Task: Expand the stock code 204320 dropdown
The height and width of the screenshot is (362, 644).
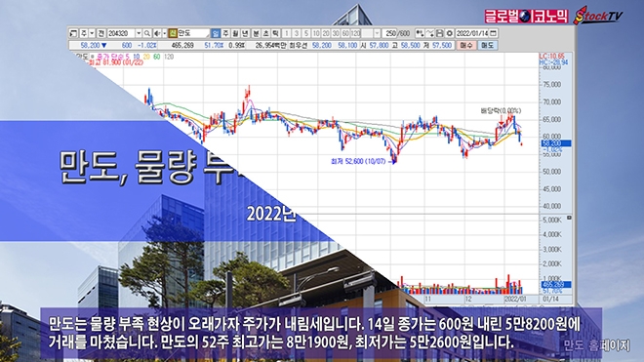Action: coord(139,33)
